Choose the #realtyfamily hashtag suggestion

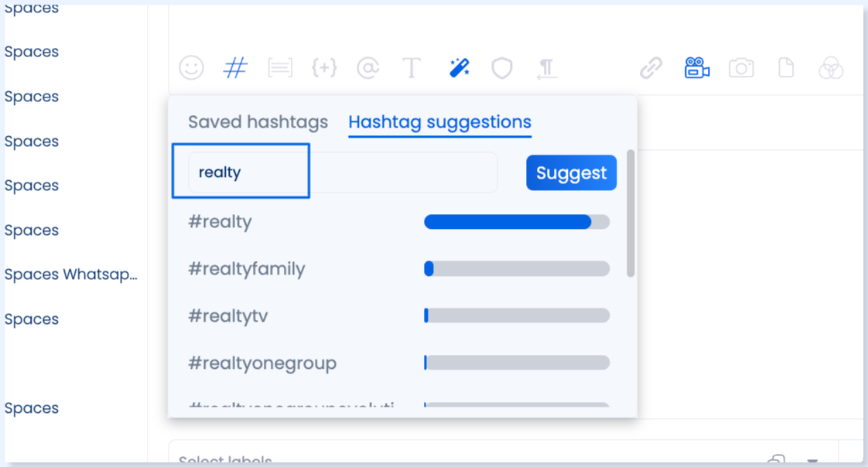[x=247, y=269]
